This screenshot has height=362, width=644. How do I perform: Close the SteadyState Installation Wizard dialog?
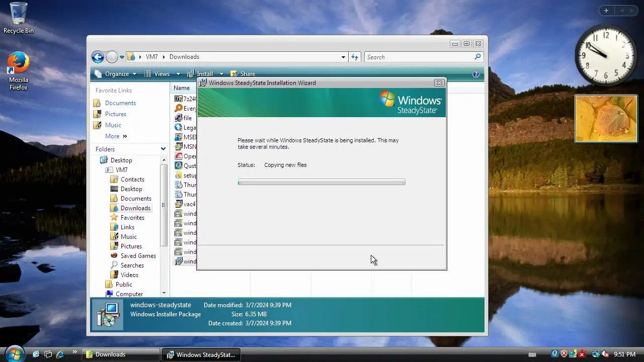439,83
